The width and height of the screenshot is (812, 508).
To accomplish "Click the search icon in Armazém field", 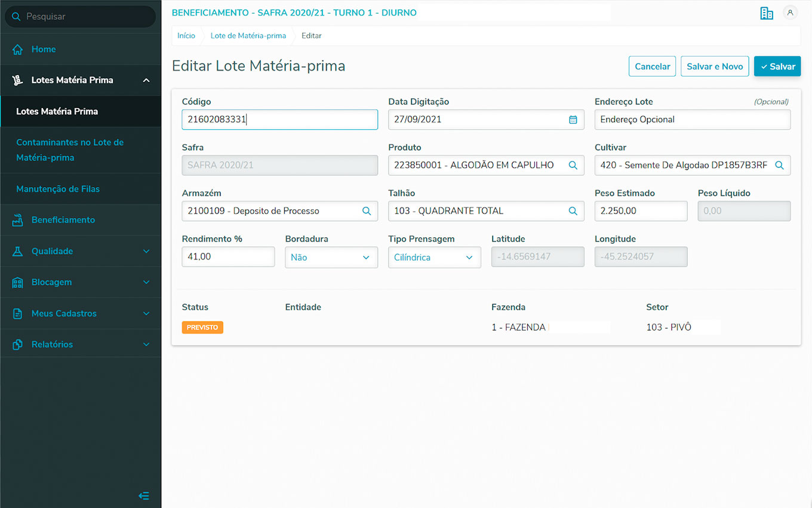I will (367, 211).
